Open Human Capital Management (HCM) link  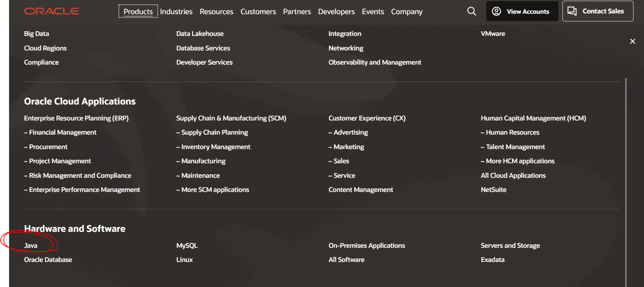(x=533, y=118)
